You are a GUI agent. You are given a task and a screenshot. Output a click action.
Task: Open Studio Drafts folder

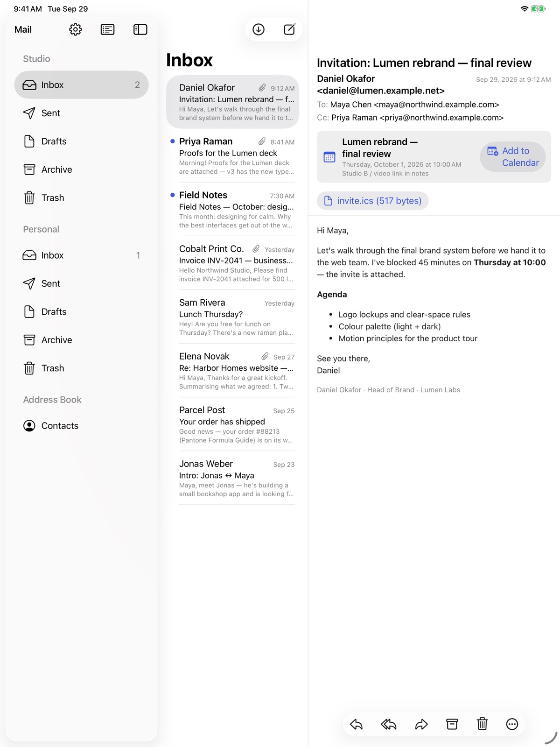coord(81,141)
